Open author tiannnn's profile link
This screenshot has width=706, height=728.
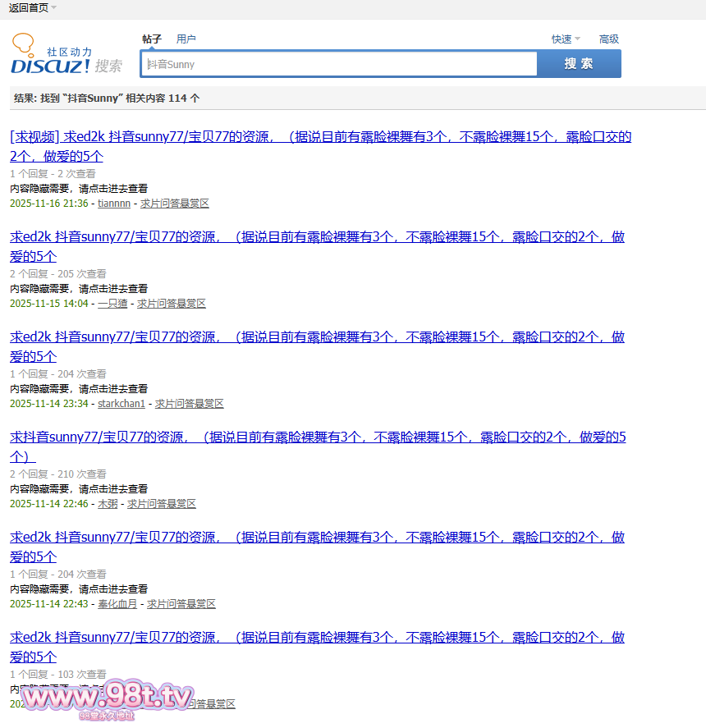[x=114, y=204]
